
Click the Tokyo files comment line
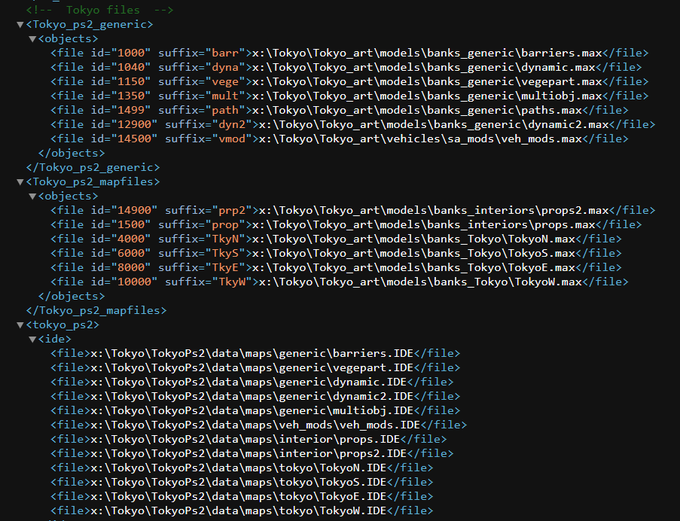87,9
